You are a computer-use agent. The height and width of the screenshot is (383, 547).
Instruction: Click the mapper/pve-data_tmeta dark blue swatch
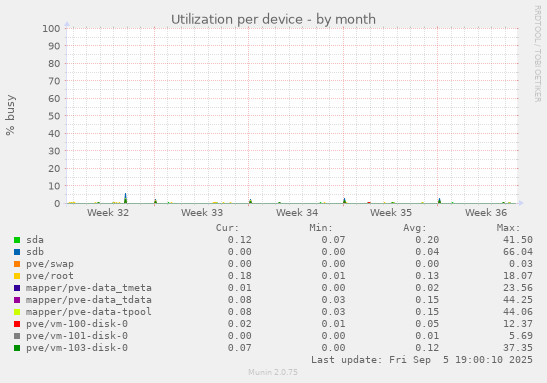pos(17,288)
